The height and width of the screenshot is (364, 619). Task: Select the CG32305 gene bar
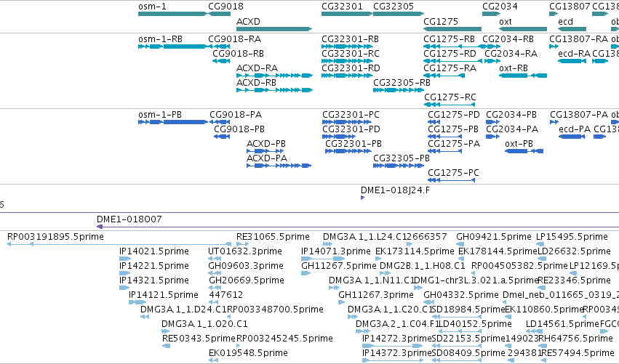coord(399,14)
